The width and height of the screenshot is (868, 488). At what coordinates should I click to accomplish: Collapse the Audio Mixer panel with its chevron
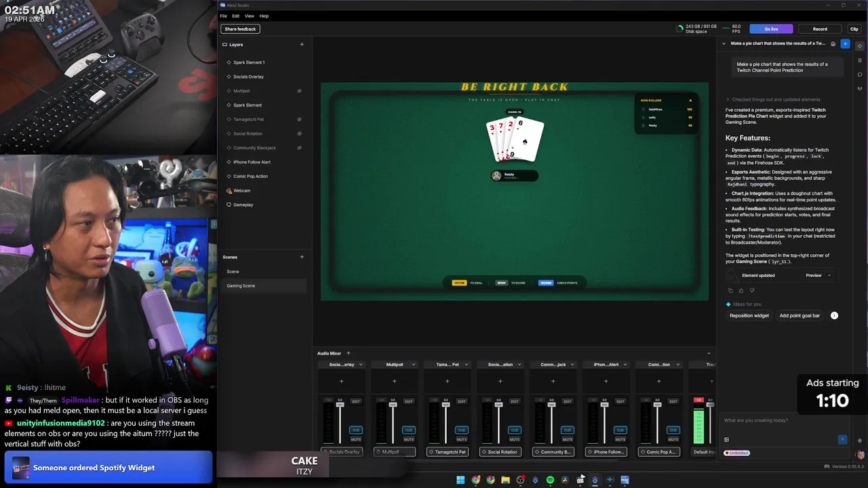pos(709,353)
